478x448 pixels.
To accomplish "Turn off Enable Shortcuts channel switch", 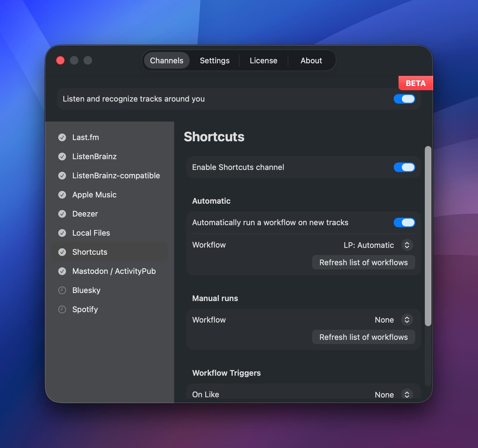I will coord(404,167).
